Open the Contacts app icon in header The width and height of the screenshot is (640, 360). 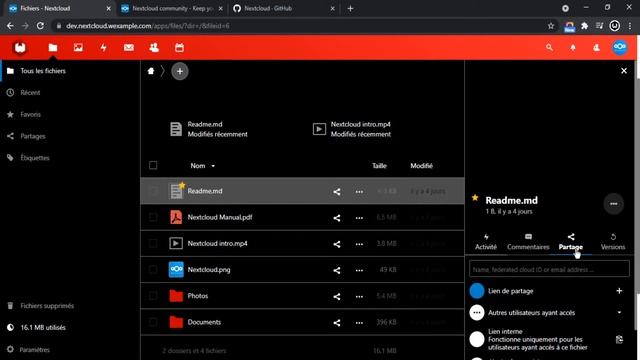[x=154, y=48]
